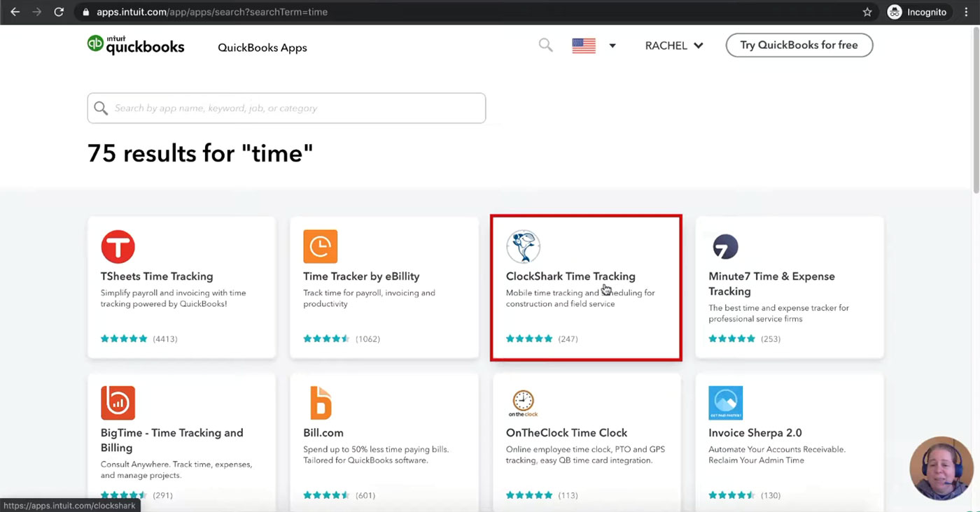Image resolution: width=980 pixels, height=512 pixels.
Task: Select the ClockShark shark logo icon
Action: tap(523, 246)
